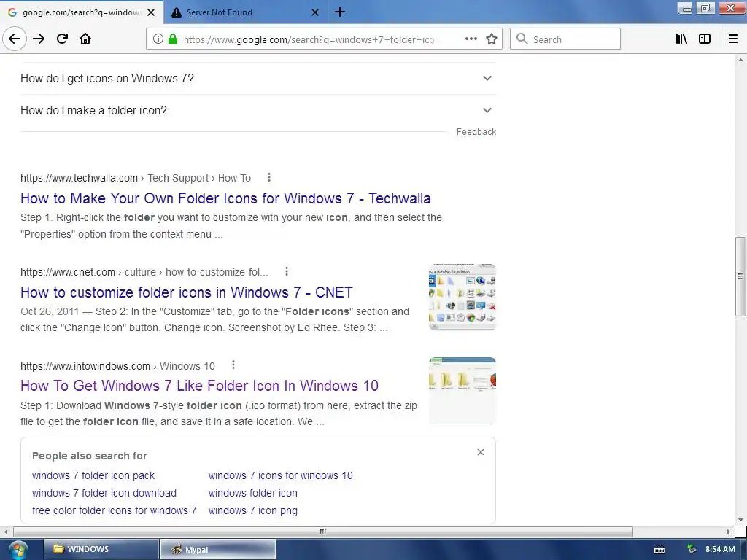Click the intowindows.com breadcrumb URL
The width and height of the screenshot is (747, 560).
click(x=117, y=366)
